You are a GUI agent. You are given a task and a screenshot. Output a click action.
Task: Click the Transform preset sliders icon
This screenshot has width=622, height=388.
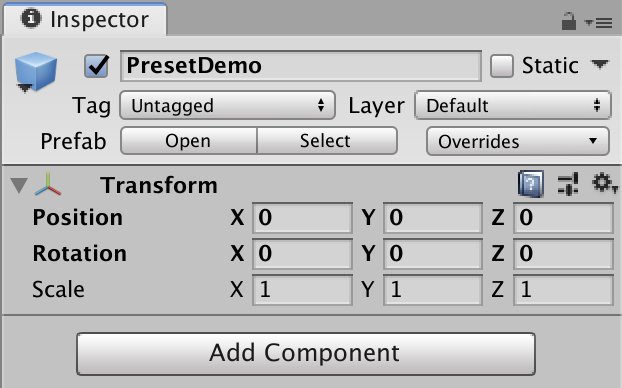pyautogui.click(x=568, y=184)
